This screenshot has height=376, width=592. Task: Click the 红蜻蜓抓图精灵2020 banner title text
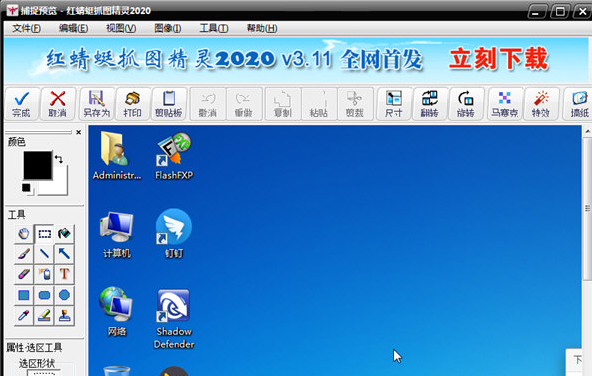[x=161, y=60]
